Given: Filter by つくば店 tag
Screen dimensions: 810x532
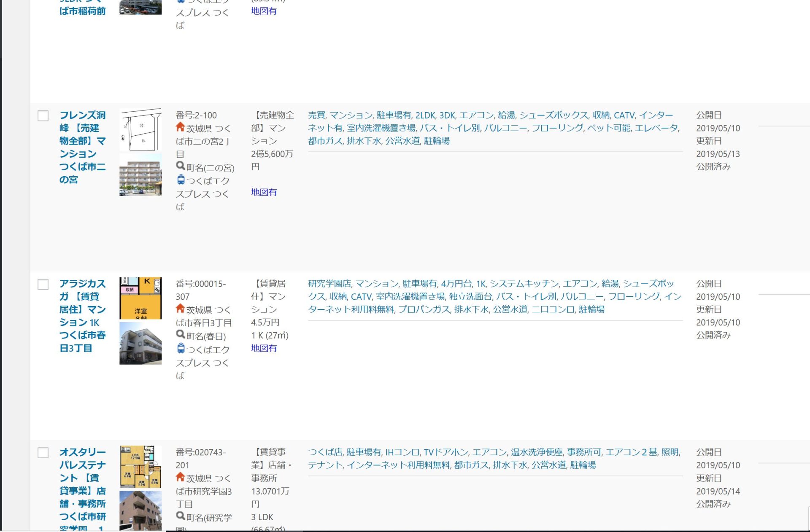Looking at the screenshot, I should [x=325, y=452].
